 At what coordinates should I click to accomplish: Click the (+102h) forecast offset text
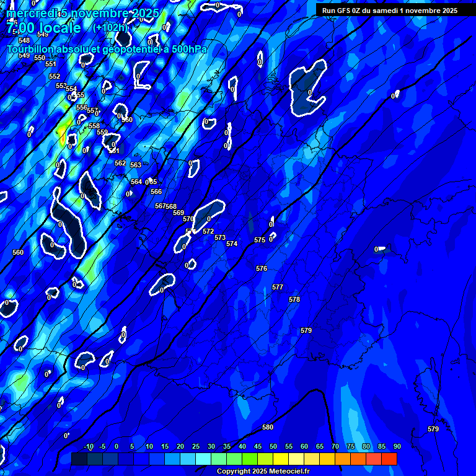110,28
